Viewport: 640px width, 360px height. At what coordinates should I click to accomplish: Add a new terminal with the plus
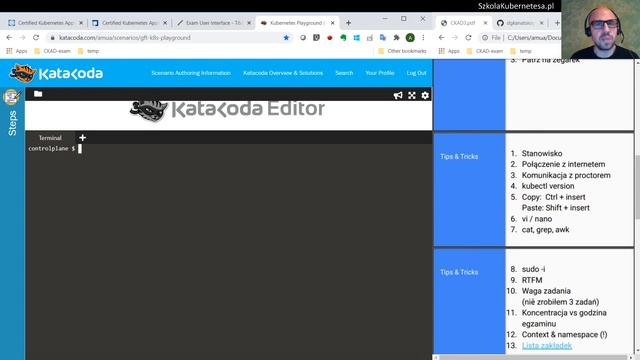(82, 138)
